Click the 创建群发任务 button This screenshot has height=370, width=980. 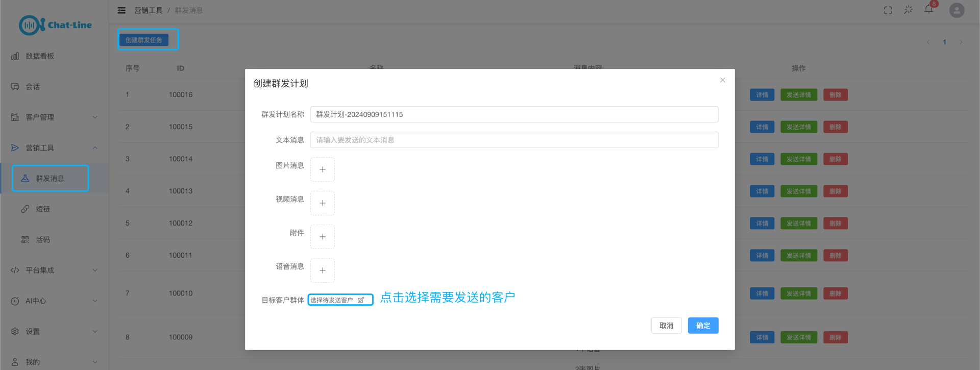(144, 40)
